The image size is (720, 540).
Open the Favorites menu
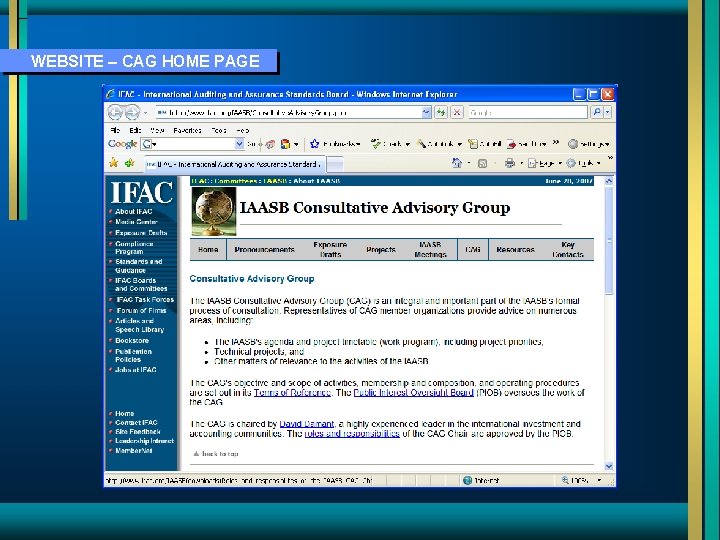pyautogui.click(x=187, y=130)
